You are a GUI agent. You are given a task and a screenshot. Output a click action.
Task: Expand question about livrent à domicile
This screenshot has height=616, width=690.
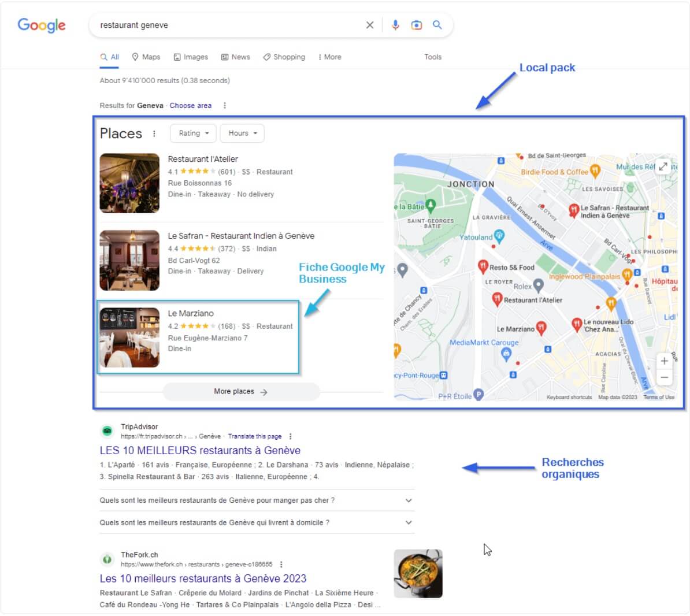tap(257, 523)
